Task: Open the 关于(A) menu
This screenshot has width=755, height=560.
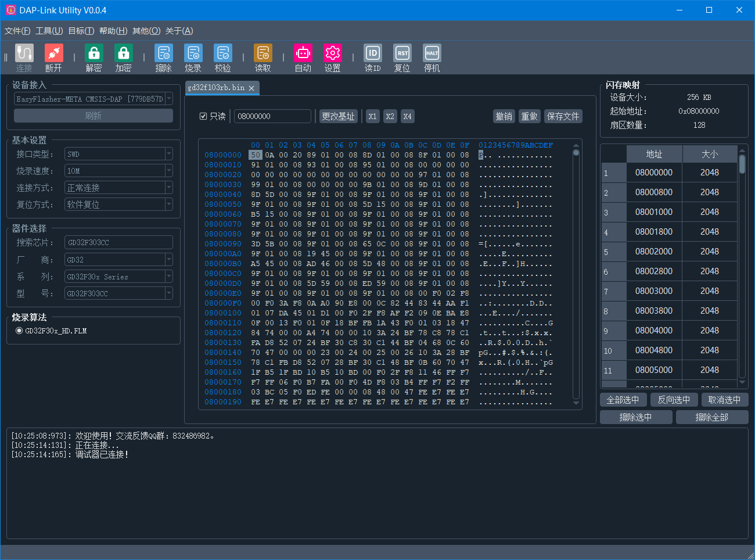Action: [x=179, y=31]
